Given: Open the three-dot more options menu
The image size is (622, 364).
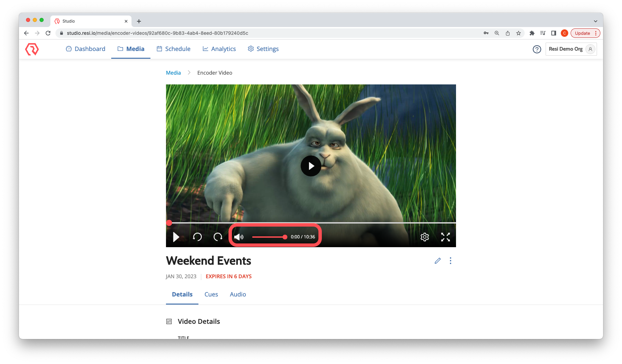Looking at the screenshot, I should point(450,261).
